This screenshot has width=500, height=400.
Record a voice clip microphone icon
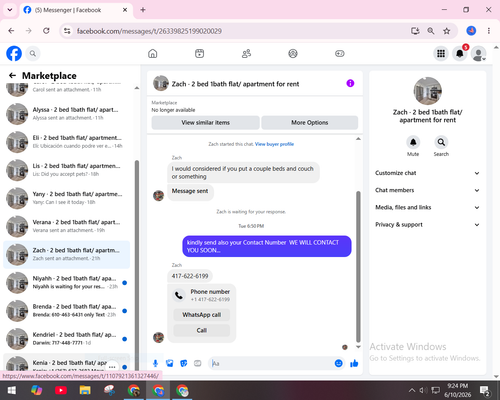click(155, 363)
